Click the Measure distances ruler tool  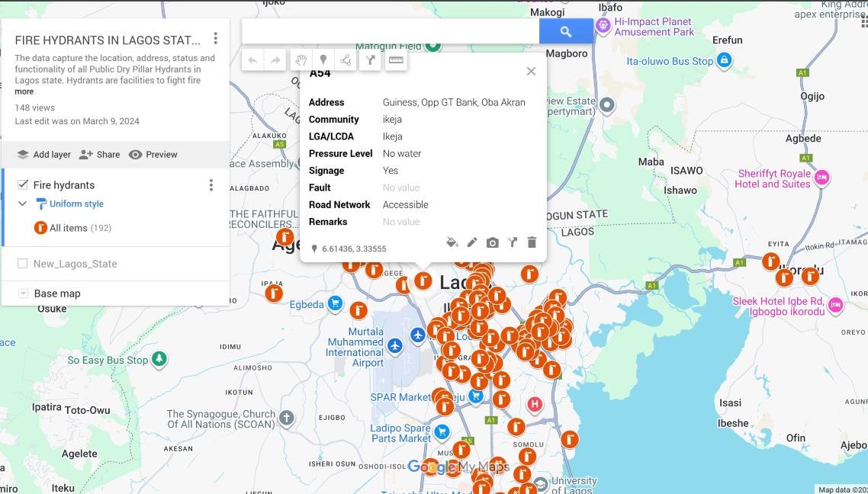[395, 60]
